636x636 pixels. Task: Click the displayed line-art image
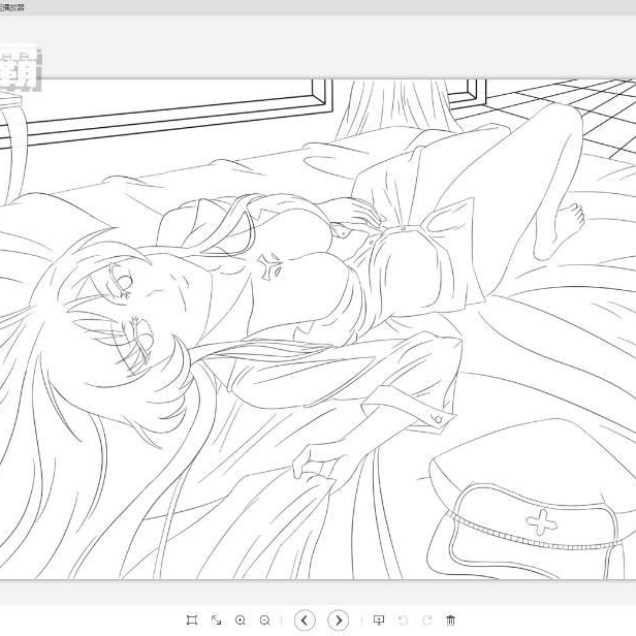pyautogui.click(x=318, y=329)
